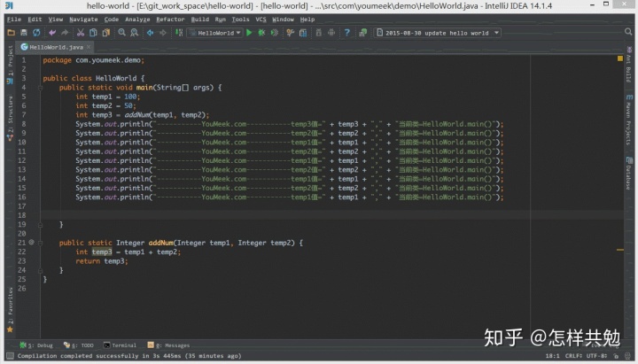This screenshot has width=638, height=364.
Task: Click the Synchronize toolbar icon
Action: tap(36, 33)
